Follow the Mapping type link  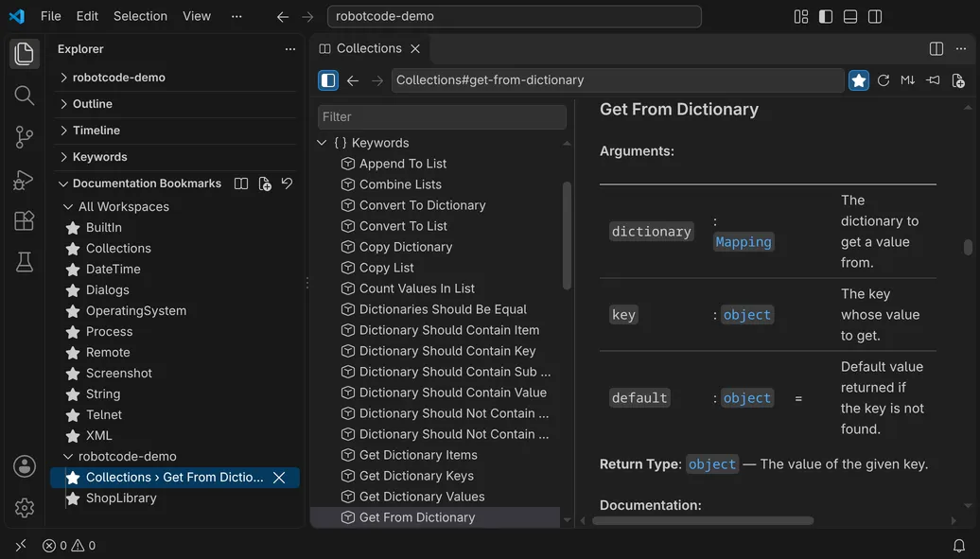744,242
